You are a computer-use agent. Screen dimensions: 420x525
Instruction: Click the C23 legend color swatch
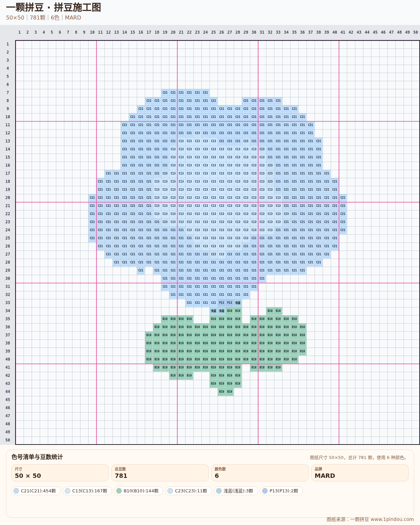coord(170,491)
